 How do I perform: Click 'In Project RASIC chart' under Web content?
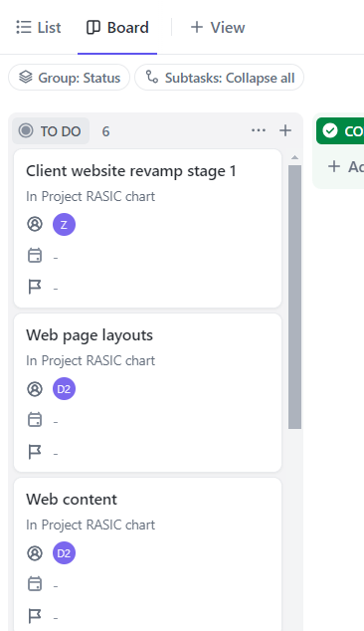point(91,525)
